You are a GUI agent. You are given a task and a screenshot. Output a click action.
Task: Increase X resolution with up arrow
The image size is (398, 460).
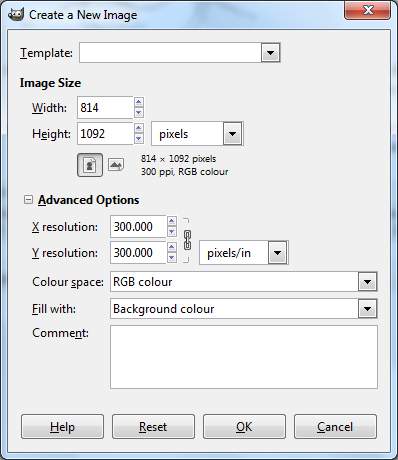point(172,221)
